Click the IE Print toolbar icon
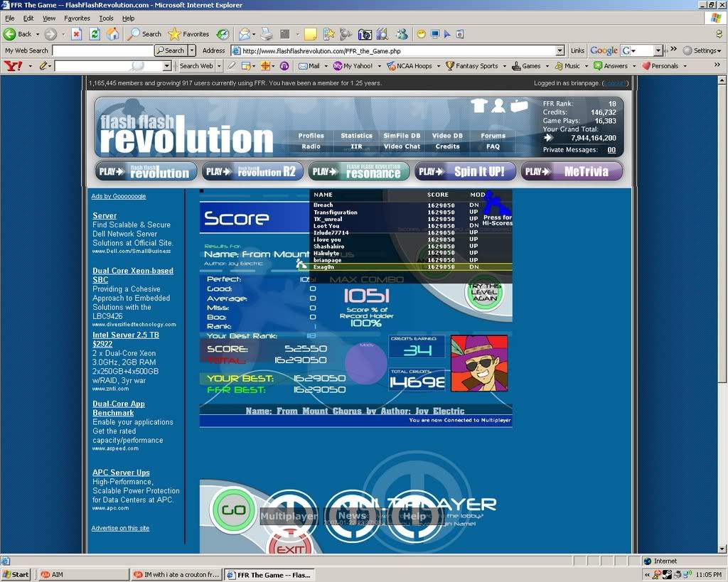The height and width of the screenshot is (582, 728). point(266,34)
